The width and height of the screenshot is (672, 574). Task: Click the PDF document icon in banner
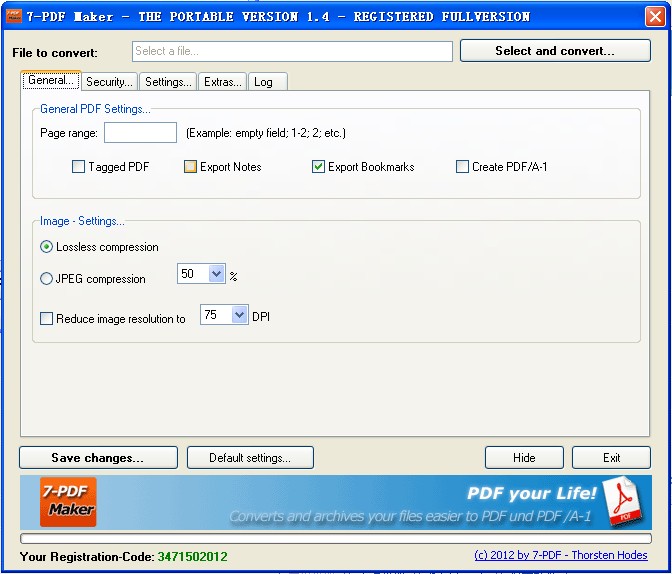624,501
